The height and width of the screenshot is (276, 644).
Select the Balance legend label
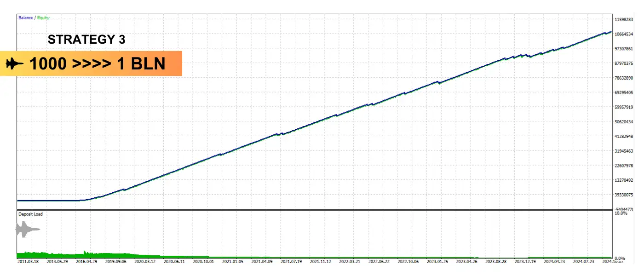[x=25, y=18]
